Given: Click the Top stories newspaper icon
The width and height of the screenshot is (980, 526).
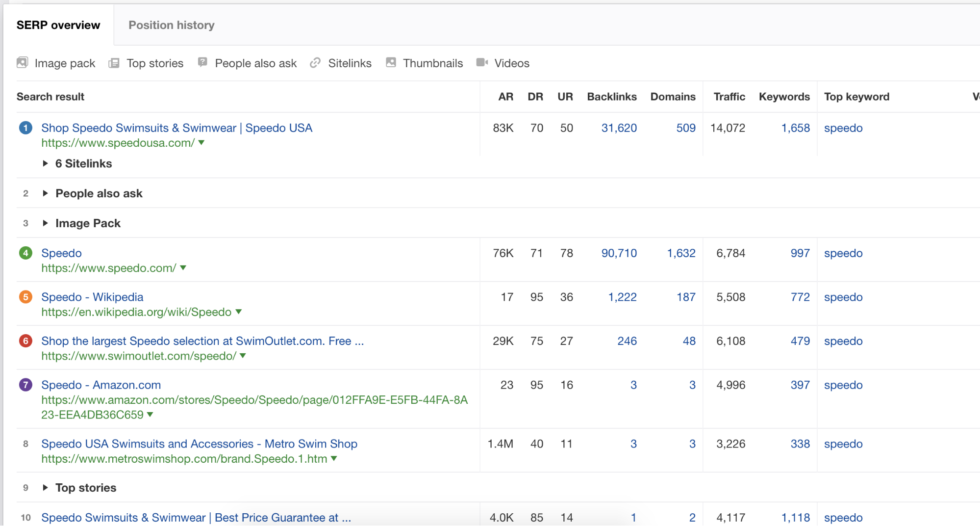Looking at the screenshot, I should tap(114, 63).
